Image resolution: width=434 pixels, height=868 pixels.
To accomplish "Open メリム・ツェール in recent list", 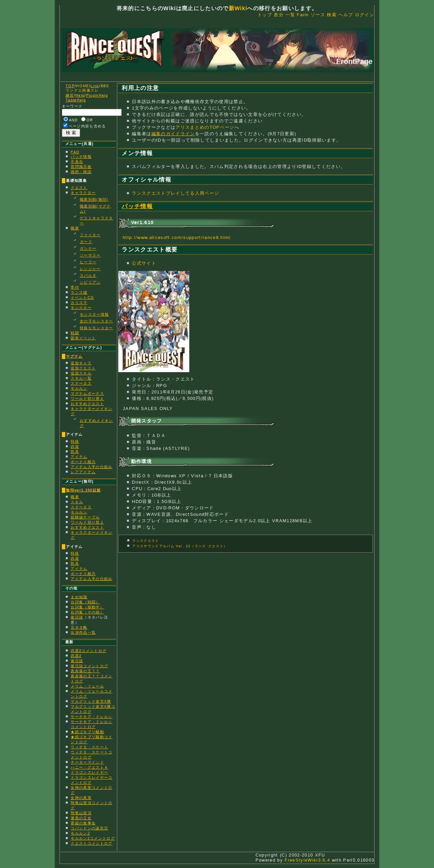I will (x=87, y=686).
